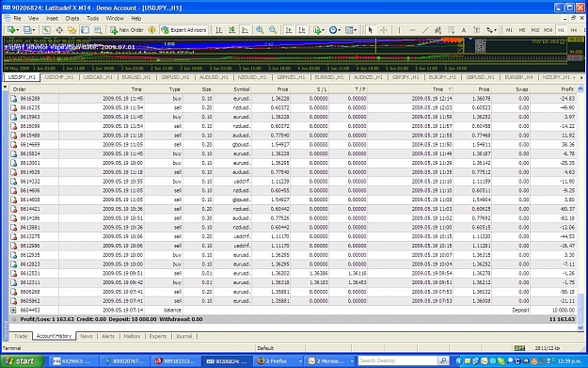Click the Search Desktop input field

[x=398, y=360]
